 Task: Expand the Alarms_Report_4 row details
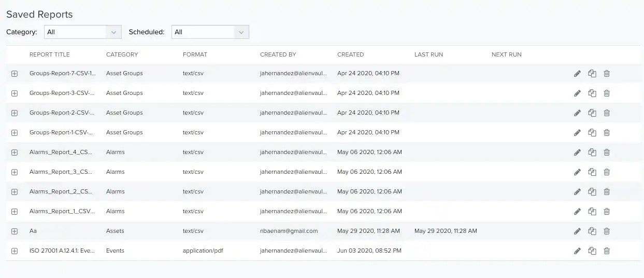tap(15, 152)
